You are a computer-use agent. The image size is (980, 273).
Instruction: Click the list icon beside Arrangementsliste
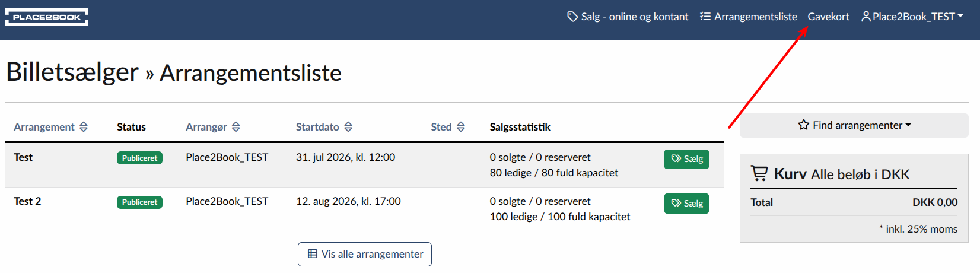pyautogui.click(x=705, y=17)
